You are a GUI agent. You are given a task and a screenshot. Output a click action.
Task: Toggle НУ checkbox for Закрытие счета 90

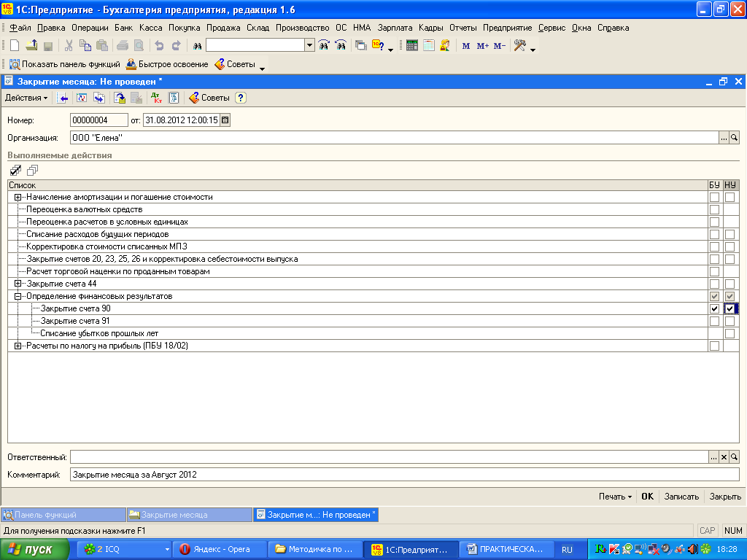729,308
